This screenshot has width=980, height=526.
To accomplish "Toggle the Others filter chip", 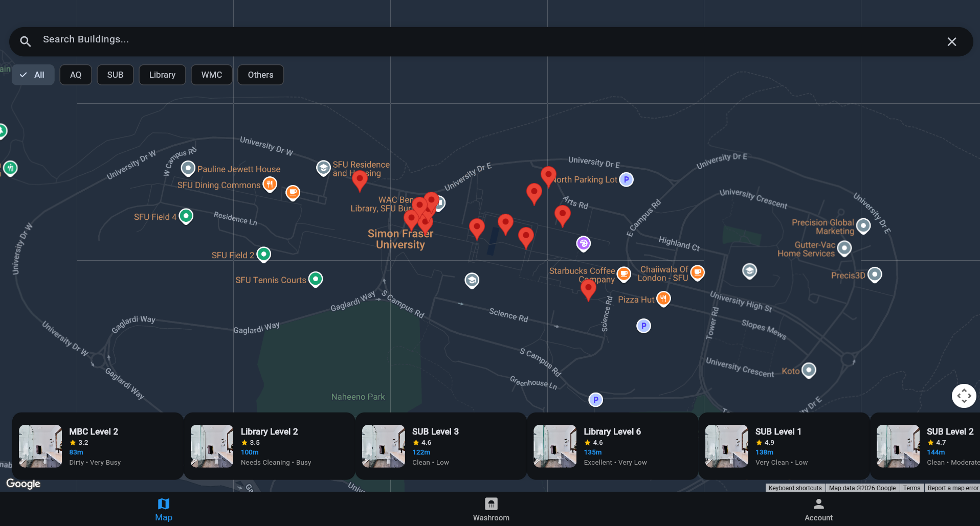I will [261, 75].
